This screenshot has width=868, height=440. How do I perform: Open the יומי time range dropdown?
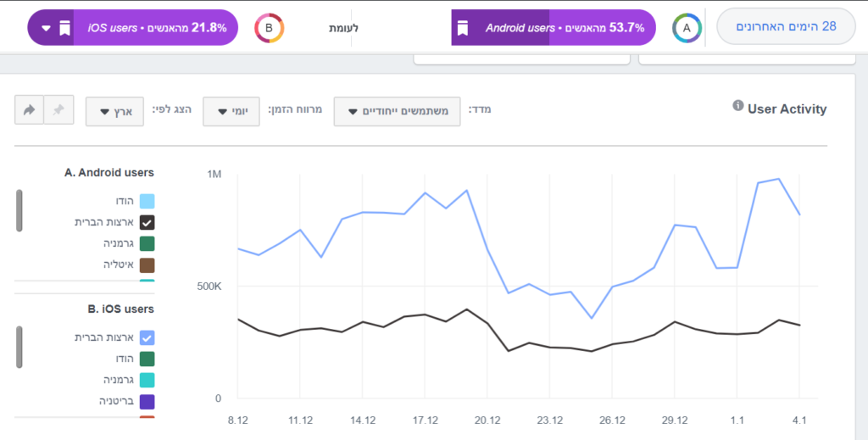coord(231,111)
